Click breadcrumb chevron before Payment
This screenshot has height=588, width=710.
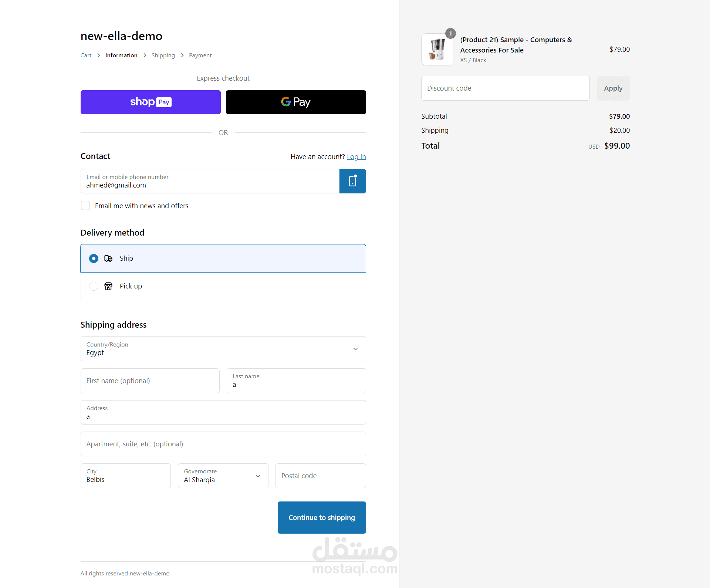(182, 55)
